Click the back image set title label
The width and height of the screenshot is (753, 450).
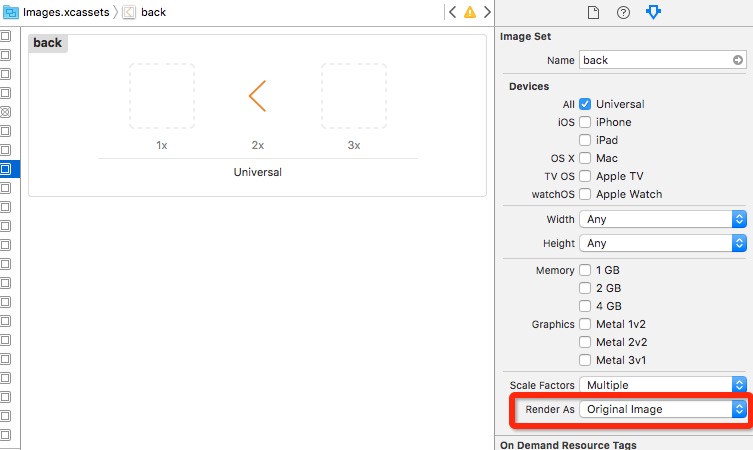click(48, 43)
